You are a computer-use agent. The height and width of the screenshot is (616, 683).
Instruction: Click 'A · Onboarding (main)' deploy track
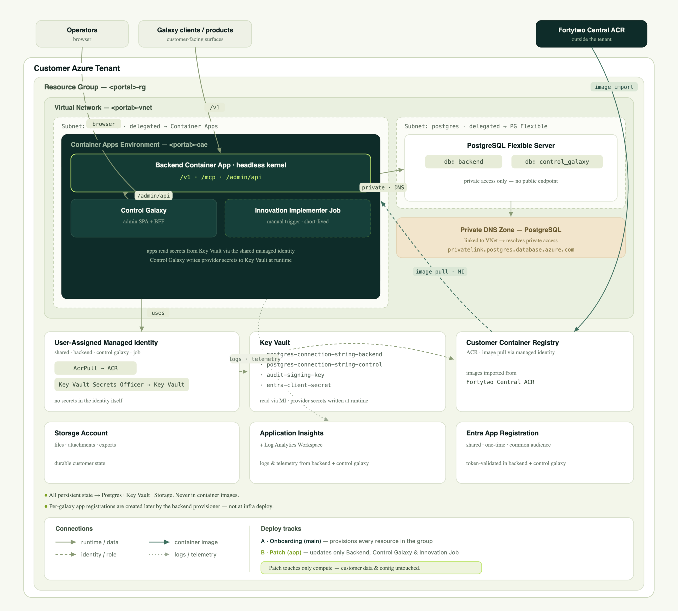pos(347,541)
